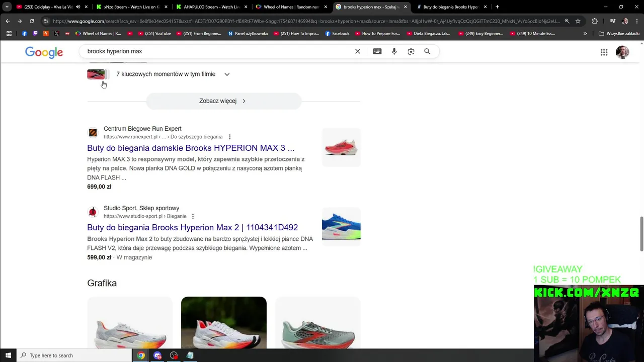Go to the Google logo homepage
Viewport: 644px width, 362px height.
pyautogui.click(x=44, y=52)
